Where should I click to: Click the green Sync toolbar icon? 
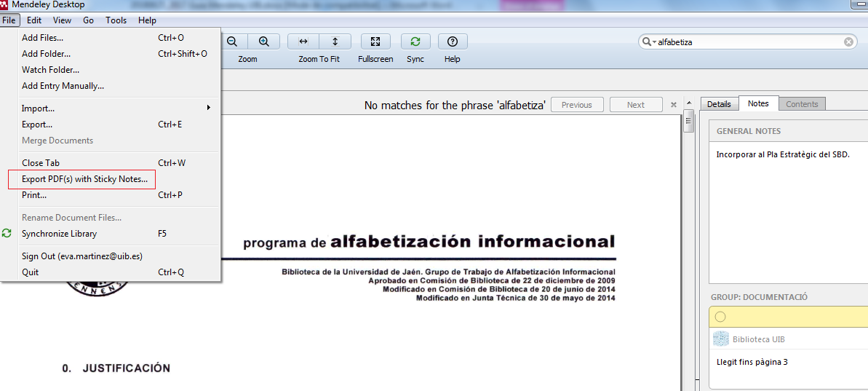pos(415,42)
